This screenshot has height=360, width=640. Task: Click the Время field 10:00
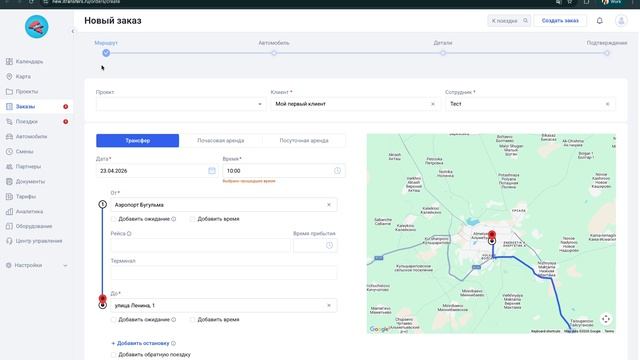pyautogui.click(x=284, y=171)
